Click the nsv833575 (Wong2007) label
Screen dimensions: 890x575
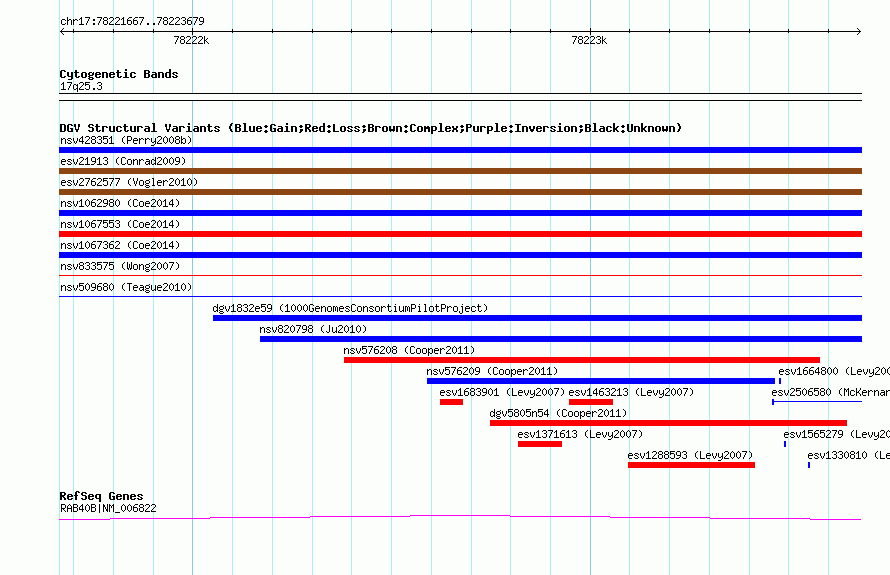[x=120, y=266]
